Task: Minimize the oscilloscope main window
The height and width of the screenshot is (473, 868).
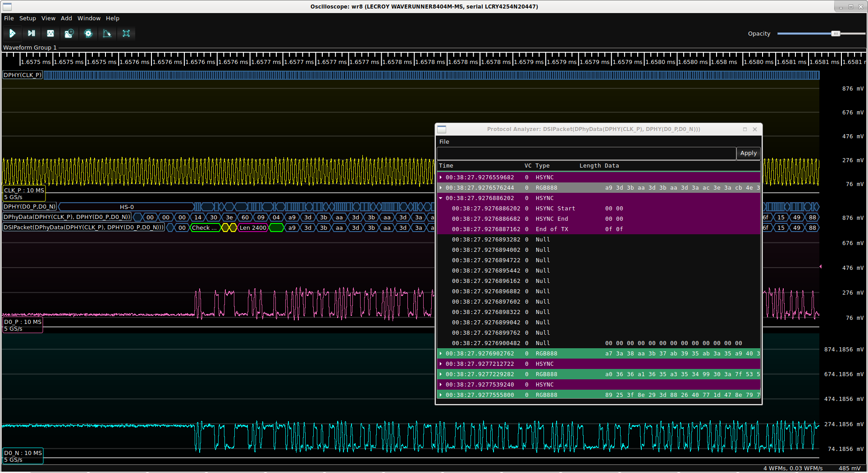Action: click(x=841, y=7)
